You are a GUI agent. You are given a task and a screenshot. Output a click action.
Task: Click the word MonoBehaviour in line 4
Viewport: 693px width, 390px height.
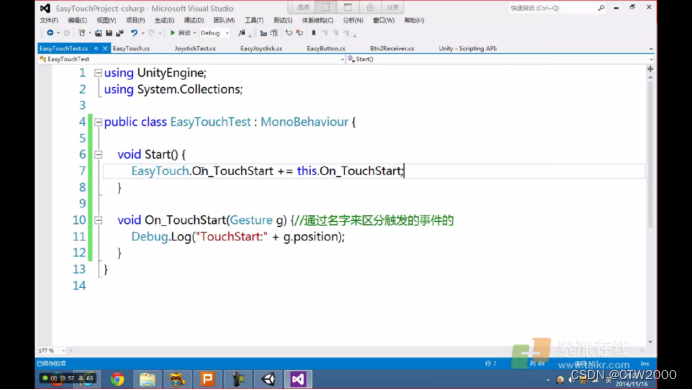pos(305,122)
